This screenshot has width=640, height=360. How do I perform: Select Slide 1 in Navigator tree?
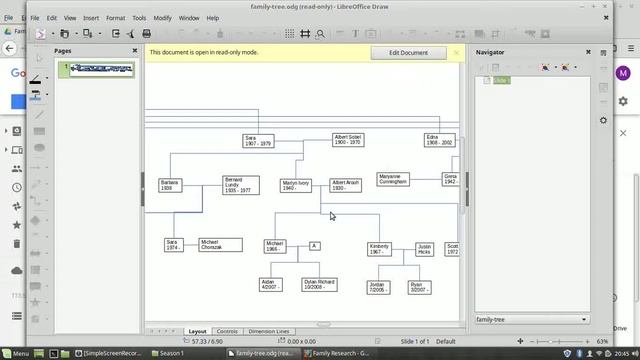point(501,80)
